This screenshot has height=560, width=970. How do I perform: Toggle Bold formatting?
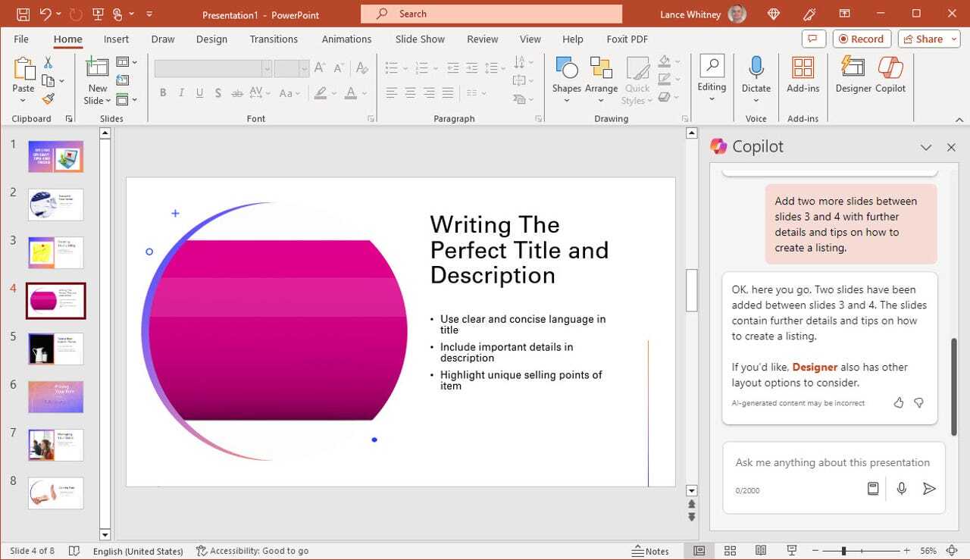pyautogui.click(x=163, y=93)
